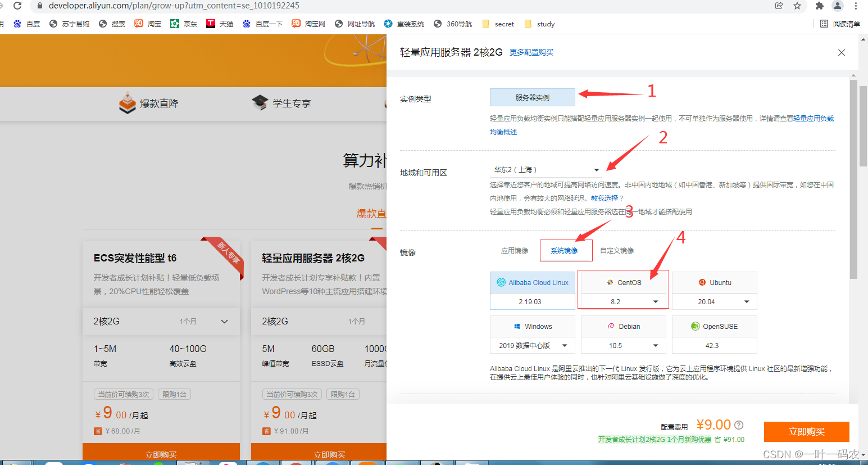
Task: Switch to the 系统镜像 tab
Action: point(564,250)
